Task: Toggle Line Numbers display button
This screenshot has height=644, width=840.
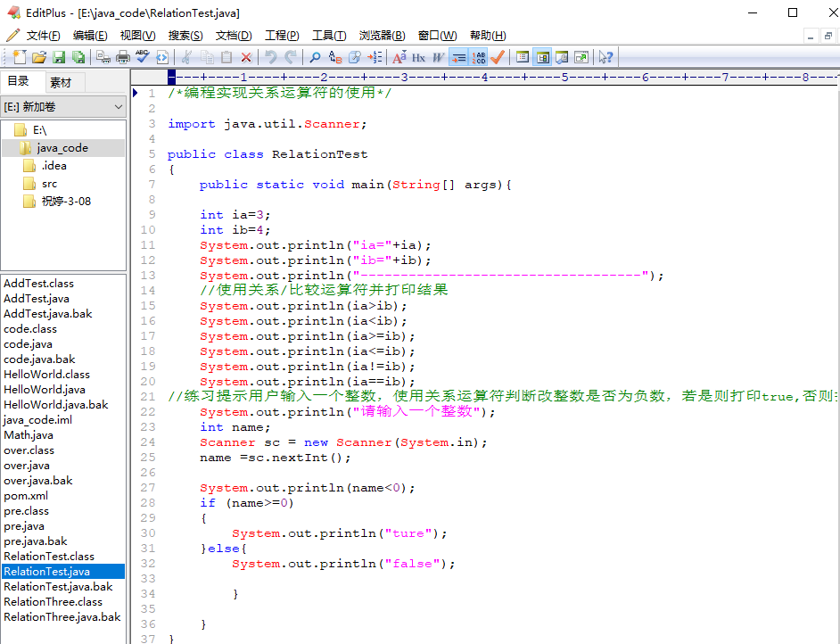Action: tap(478, 57)
